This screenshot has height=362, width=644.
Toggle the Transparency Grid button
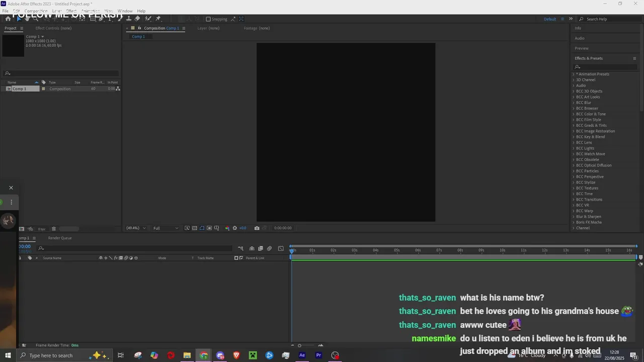(x=195, y=228)
